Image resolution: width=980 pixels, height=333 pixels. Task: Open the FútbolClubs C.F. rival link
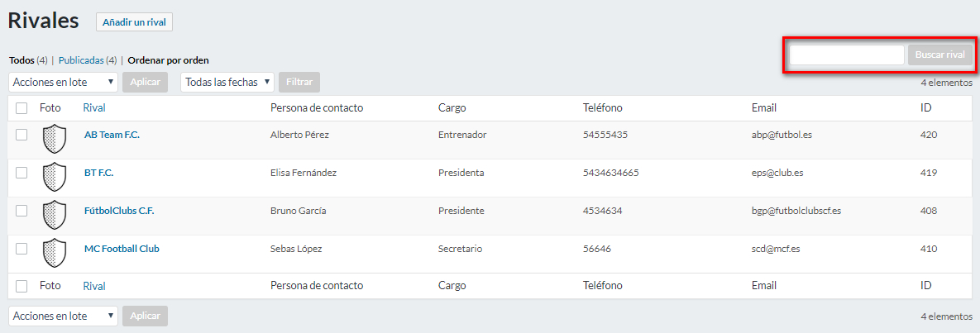click(x=119, y=211)
